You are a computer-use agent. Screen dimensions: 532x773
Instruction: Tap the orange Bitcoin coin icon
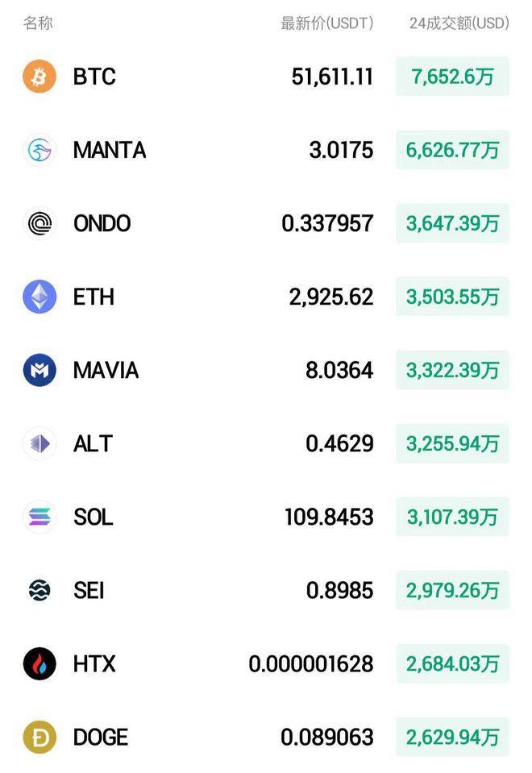tap(39, 77)
